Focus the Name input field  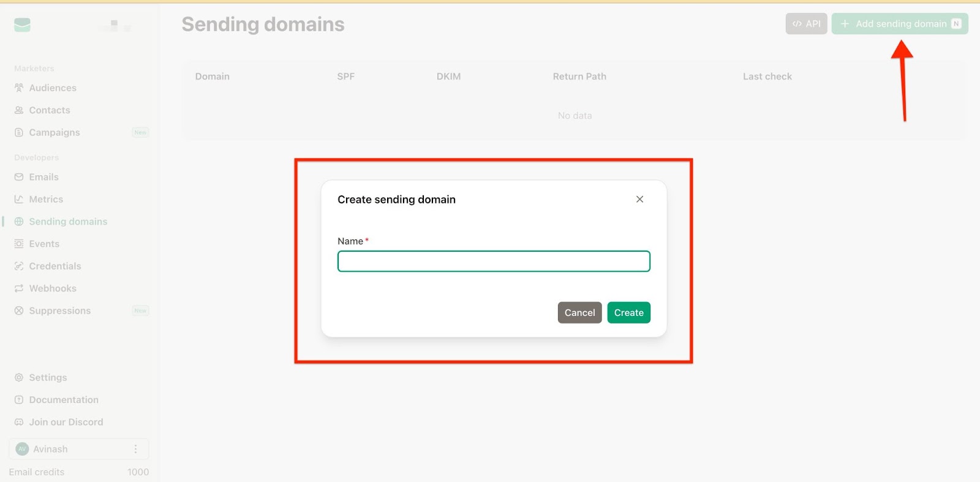(x=494, y=262)
